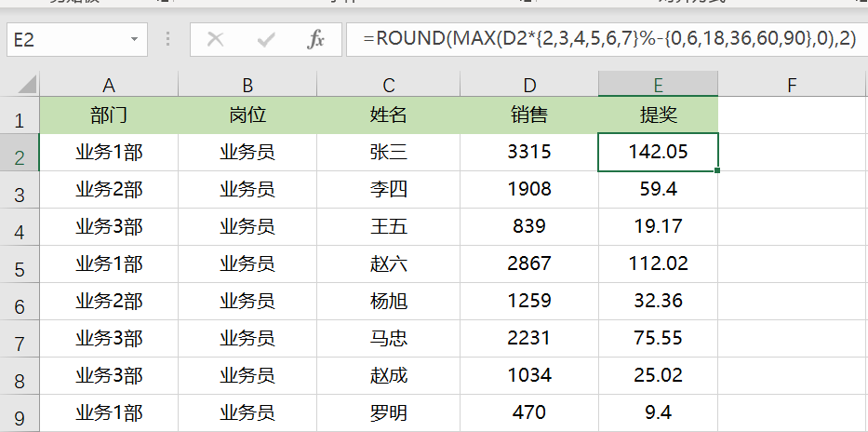Select row 9 header
Screen dimensions: 868x432
(x=20, y=413)
